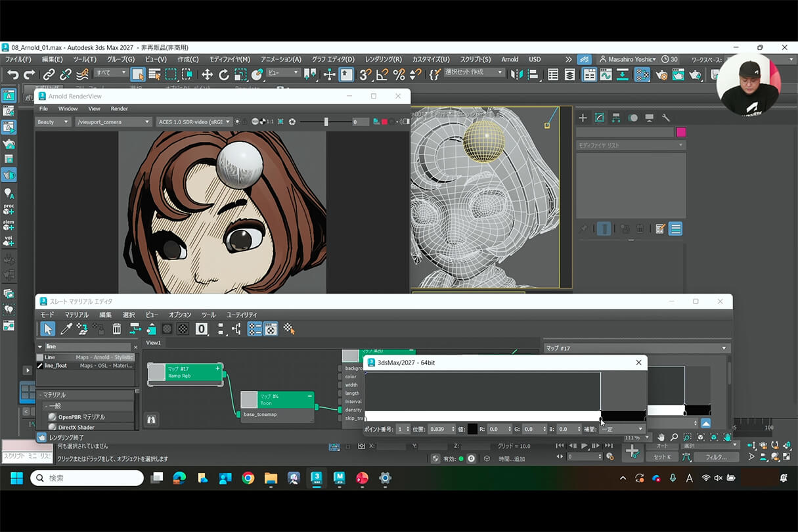Toggle the Window/Crossing selection mode
The image size is (798, 532).
pos(187,74)
